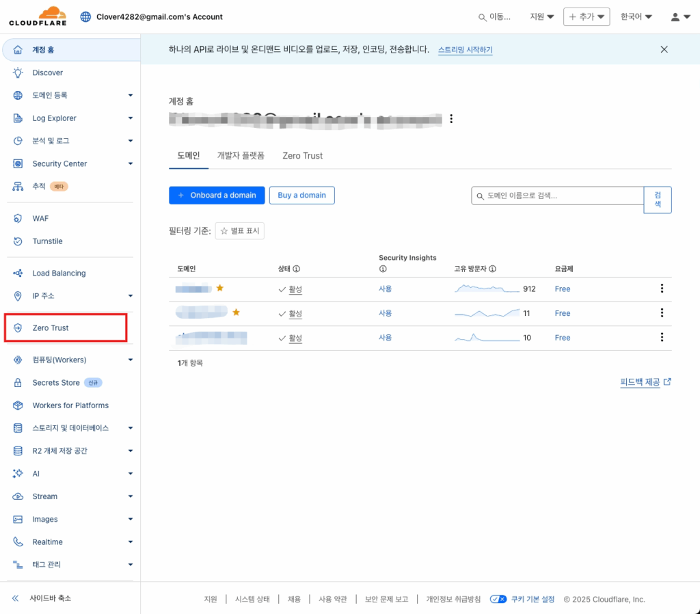This screenshot has width=700, height=614.
Task: Dismiss the streaming banner
Action: coord(664,49)
